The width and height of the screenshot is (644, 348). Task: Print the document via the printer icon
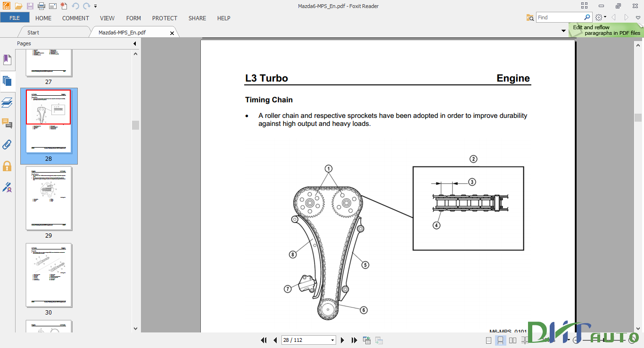[x=41, y=6]
